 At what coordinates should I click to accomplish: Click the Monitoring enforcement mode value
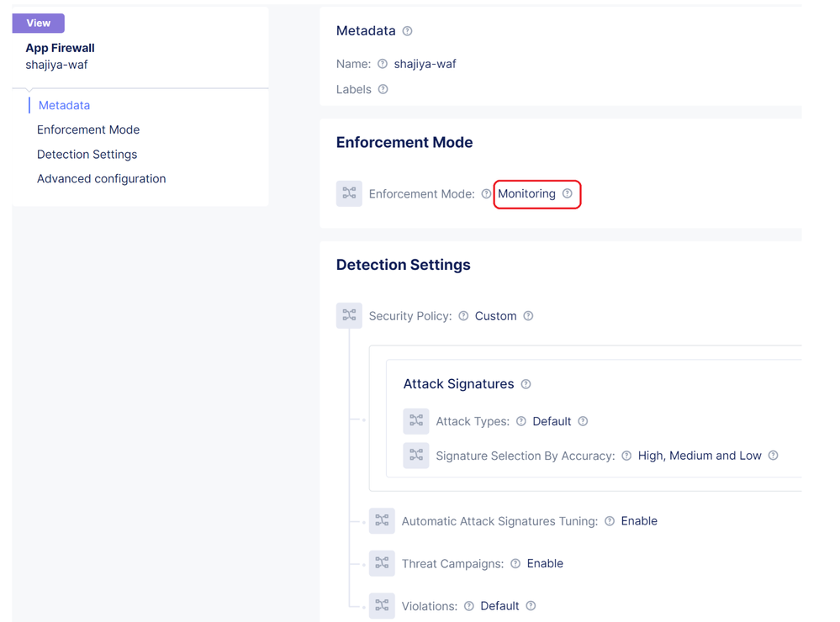(x=526, y=194)
